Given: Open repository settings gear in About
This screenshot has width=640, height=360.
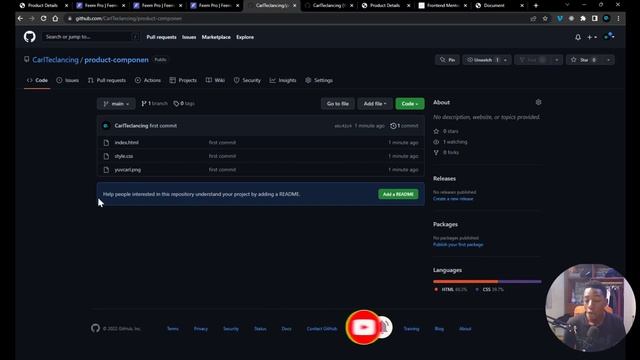Looking at the screenshot, I should tap(538, 102).
